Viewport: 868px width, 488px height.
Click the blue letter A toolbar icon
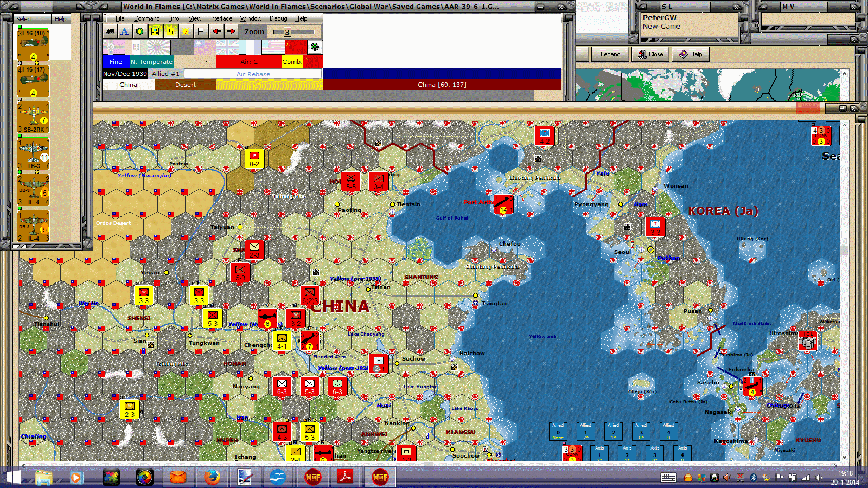point(125,31)
